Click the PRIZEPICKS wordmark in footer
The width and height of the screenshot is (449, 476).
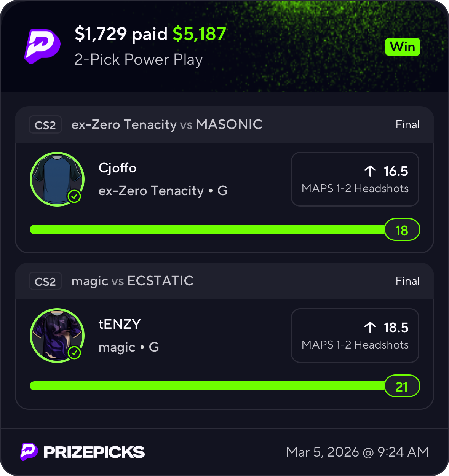coord(94,452)
